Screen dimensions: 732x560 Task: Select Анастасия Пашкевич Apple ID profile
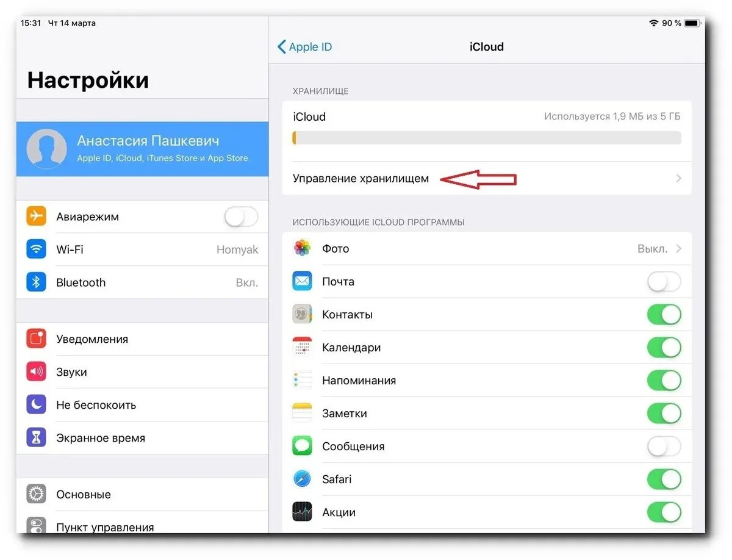[x=143, y=149]
